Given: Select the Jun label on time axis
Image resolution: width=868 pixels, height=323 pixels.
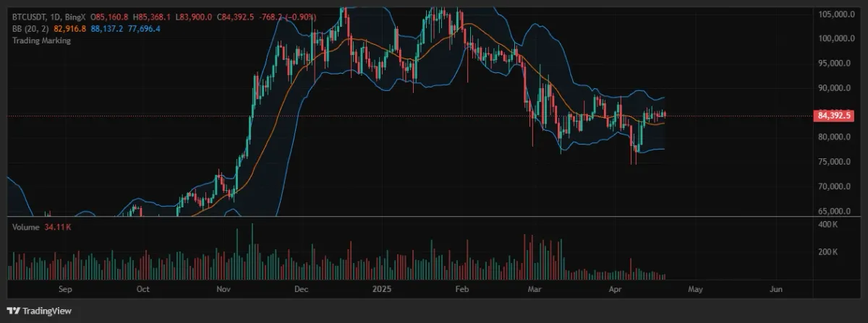Looking at the screenshot, I should [x=776, y=290].
